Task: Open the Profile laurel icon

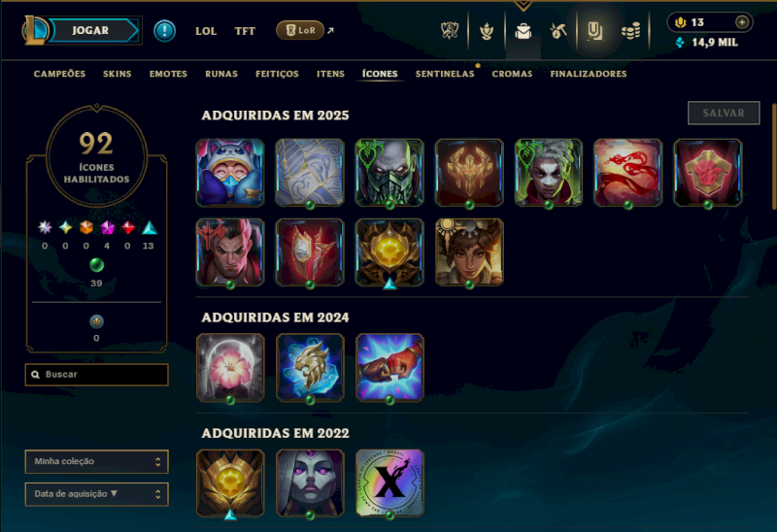Action: tap(487, 31)
